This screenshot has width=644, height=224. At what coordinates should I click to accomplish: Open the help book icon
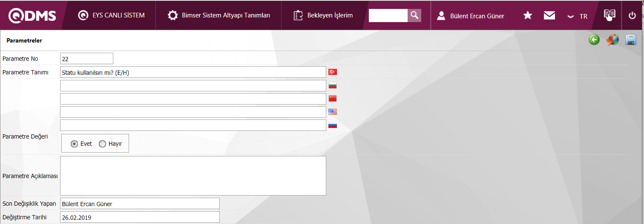click(x=609, y=15)
